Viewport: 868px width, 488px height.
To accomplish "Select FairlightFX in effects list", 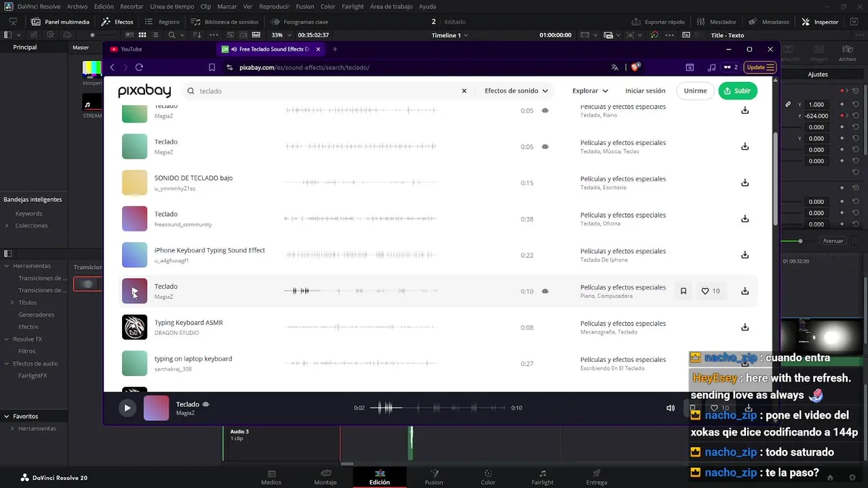I will (x=33, y=375).
